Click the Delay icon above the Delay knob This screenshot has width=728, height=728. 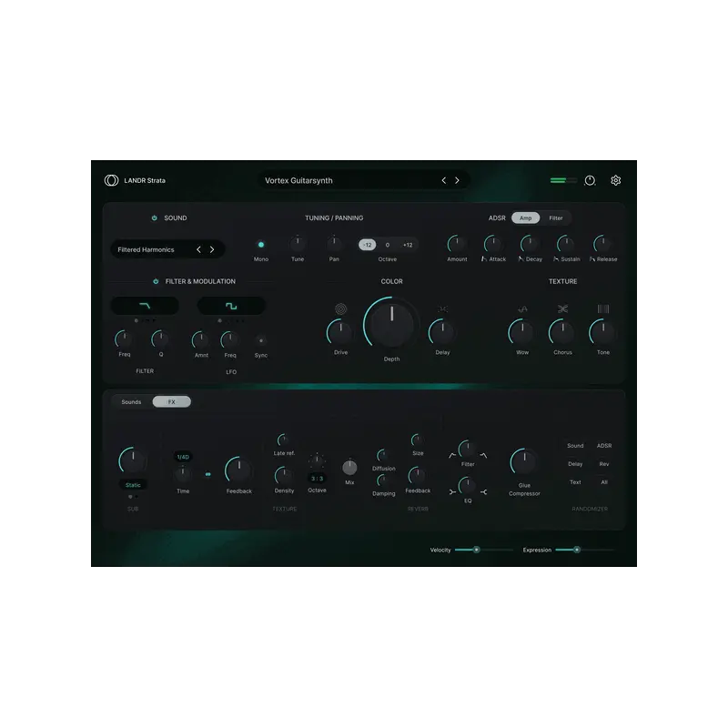click(x=443, y=309)
